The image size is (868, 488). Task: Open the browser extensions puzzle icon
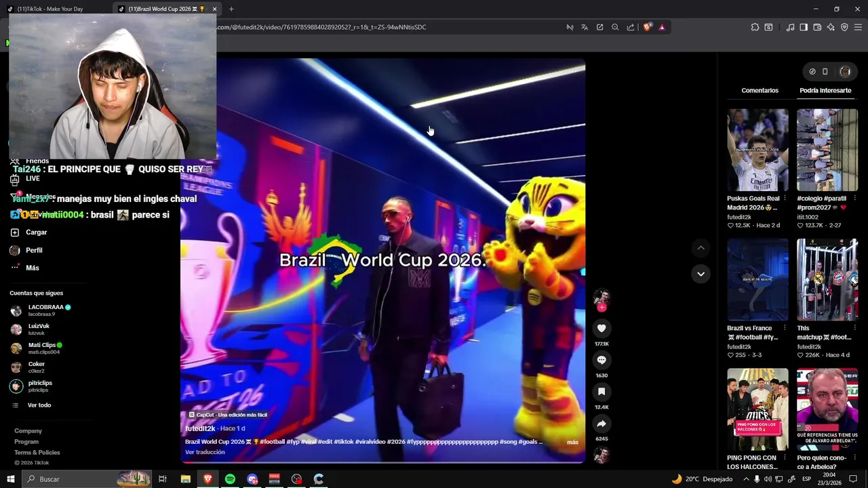755,27
